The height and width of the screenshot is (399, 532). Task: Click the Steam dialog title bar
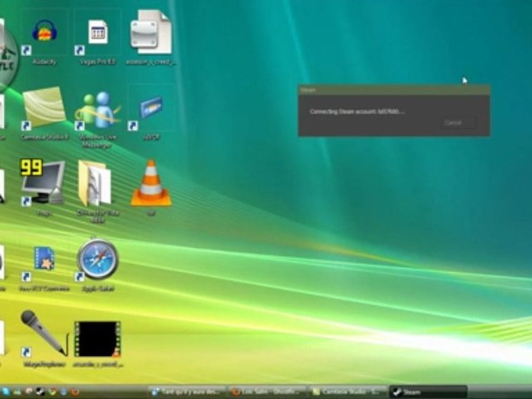(394, 90)
